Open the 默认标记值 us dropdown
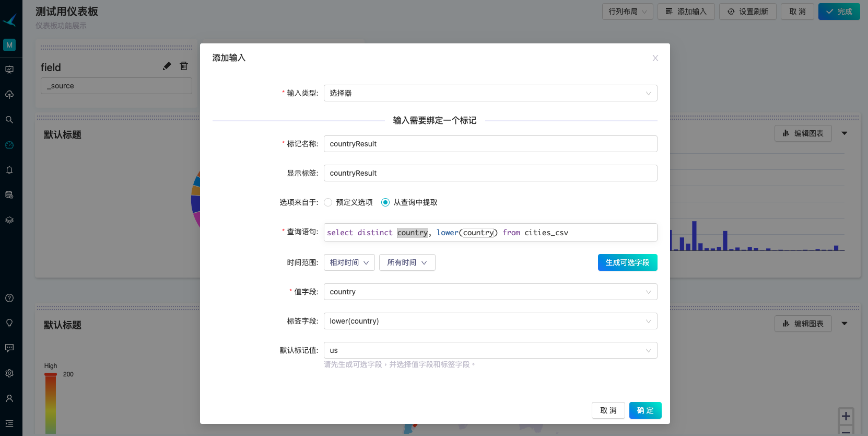This screenshot has width=868, height=436. click(x=490, y=350)
